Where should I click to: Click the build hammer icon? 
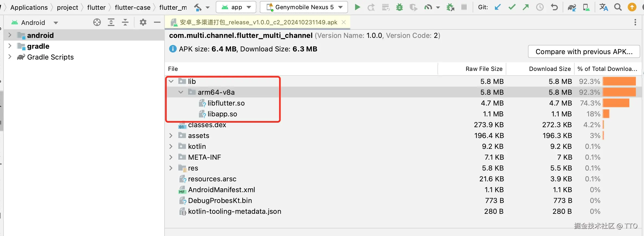198,7
